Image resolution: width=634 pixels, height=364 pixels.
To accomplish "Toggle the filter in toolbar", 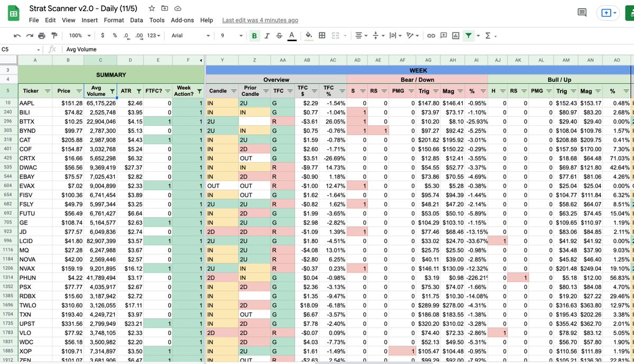I will click(x=468, y=35).
